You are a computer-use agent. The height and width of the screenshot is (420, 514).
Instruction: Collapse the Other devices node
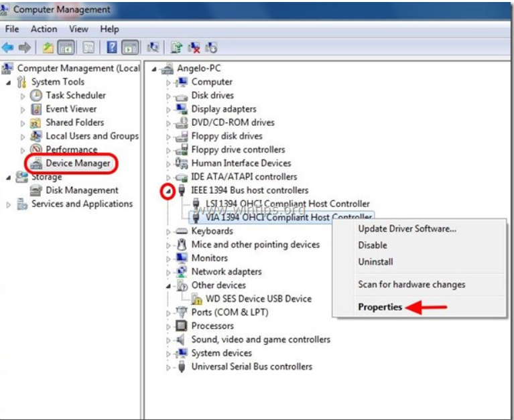pyautogui.click(x=168, y=286)
